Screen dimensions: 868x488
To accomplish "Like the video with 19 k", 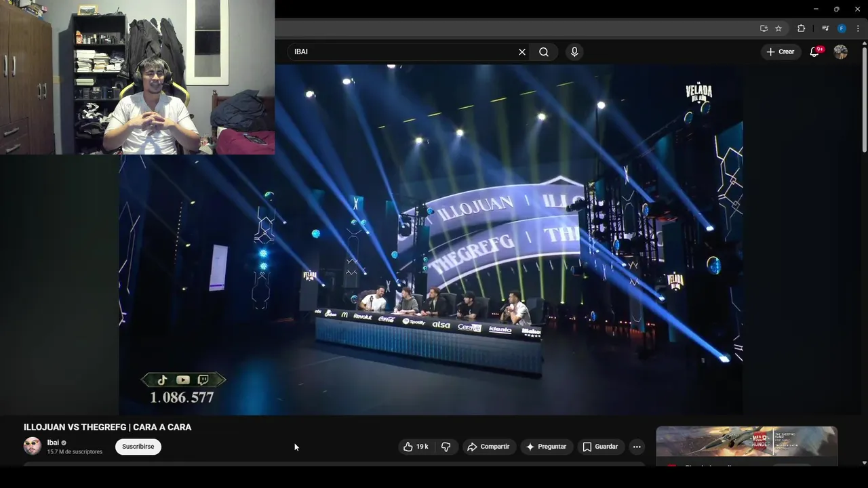I will click(x=416, y=447).
